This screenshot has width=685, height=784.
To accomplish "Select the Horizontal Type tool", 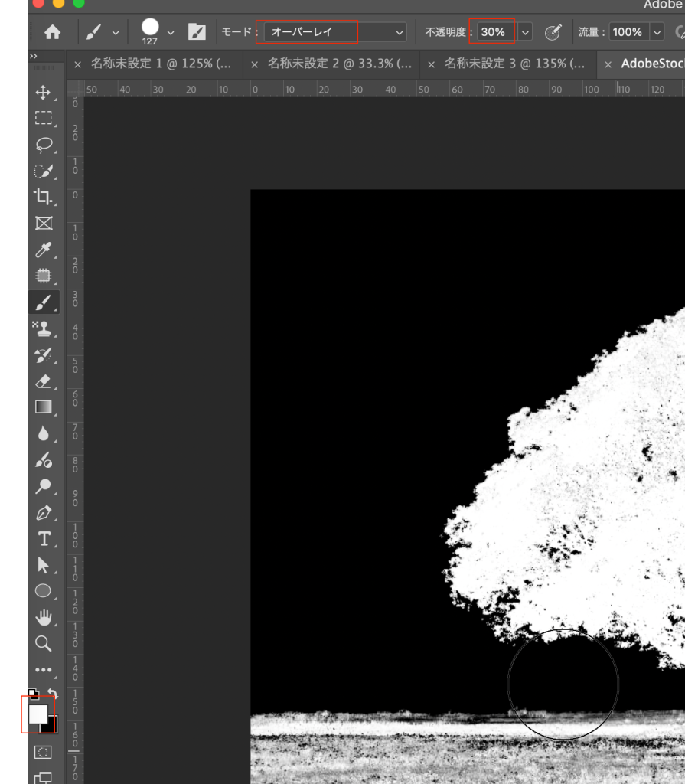I will point(44,538).
